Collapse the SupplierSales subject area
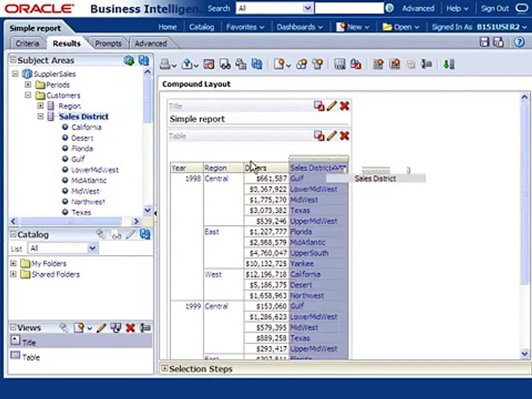This screenshot has height=399, width=532. coord(15,74)
